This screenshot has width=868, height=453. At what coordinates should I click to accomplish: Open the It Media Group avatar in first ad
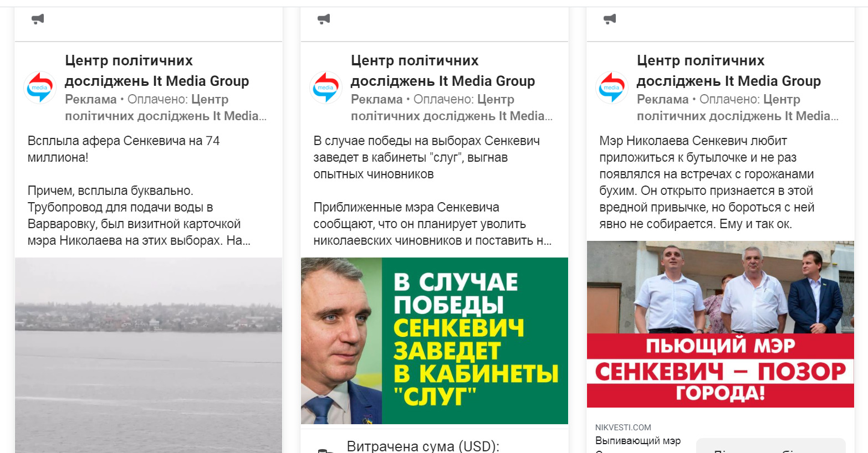click(40, 87)
